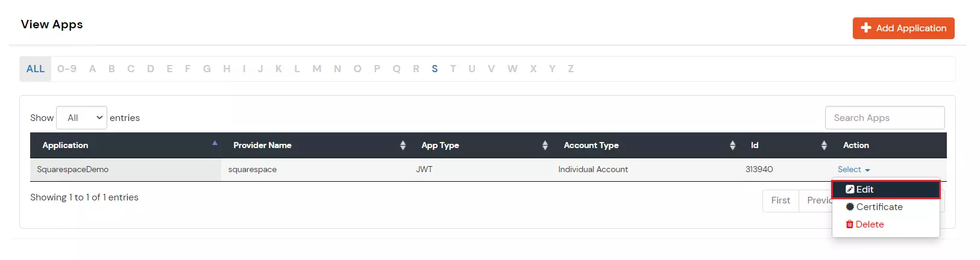The height and width of the screenshot is (260, 980).
Task: Sort the Account Type column
Action: [x=732, y=145]
